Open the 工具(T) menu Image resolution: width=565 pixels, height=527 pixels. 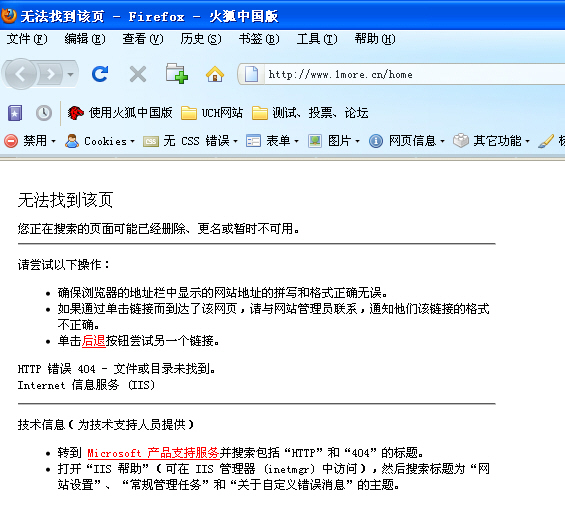click(317, 39)
